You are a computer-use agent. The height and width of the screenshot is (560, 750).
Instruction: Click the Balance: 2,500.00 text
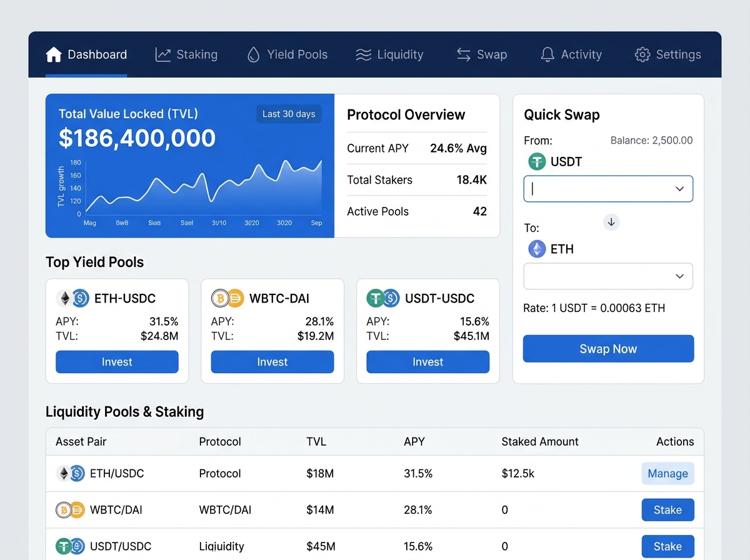pyautogui.click(x=651, y=141)
